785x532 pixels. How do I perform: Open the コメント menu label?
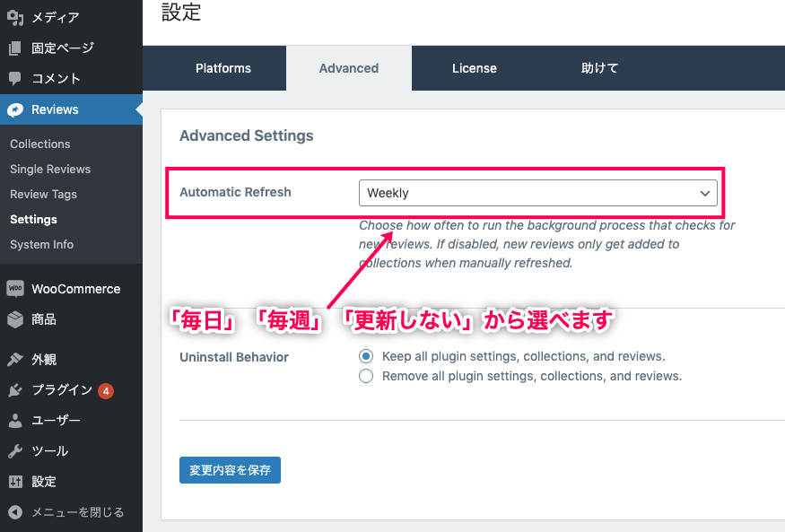[56, 79]
